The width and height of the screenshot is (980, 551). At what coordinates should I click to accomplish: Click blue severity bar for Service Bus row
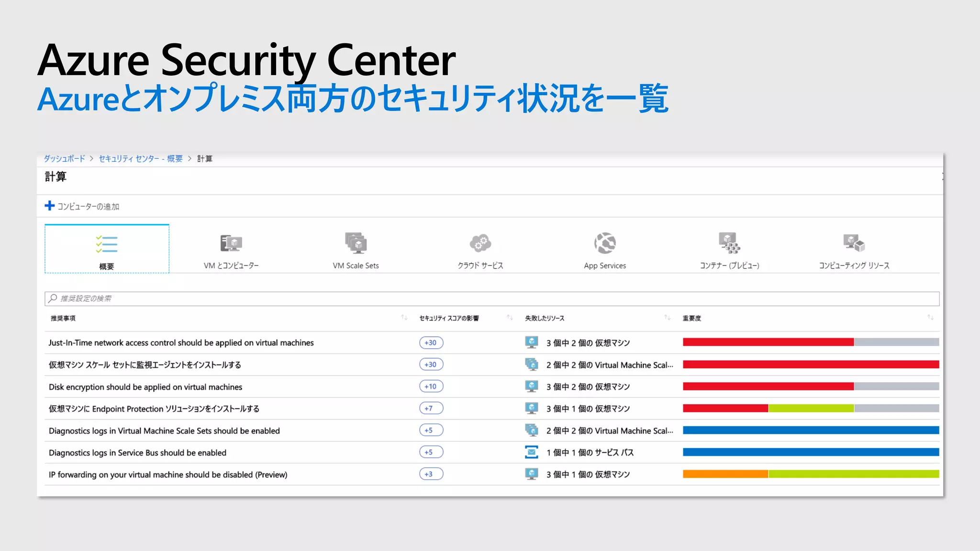(811, 452)
